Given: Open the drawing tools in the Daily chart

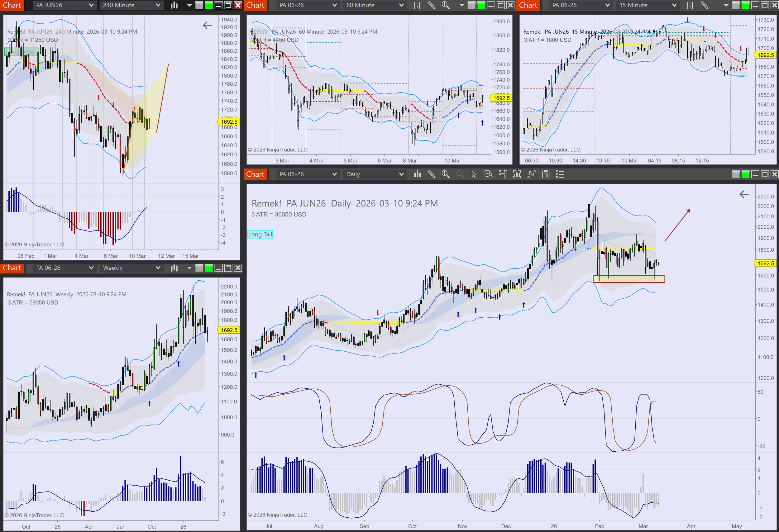Looking at the screenshot, I should [431, 174].
